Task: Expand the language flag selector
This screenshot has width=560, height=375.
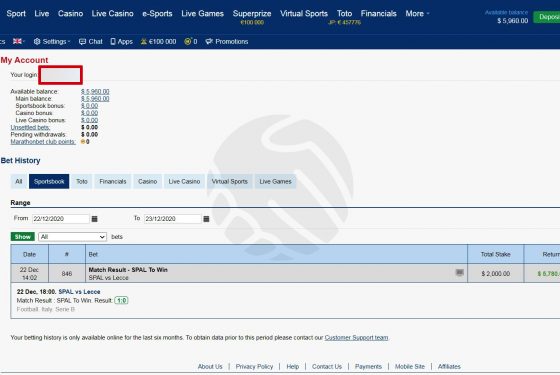Action: pos(19,41)
